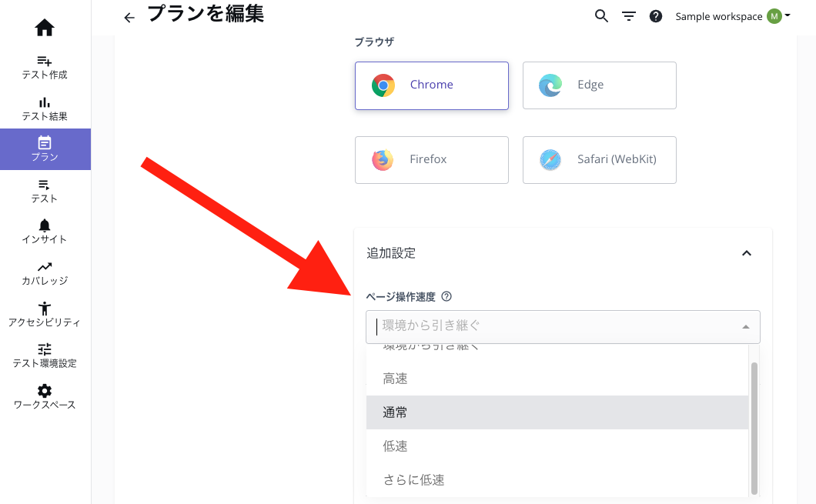Click the dropdown list scrollbar

pos(754,428)
